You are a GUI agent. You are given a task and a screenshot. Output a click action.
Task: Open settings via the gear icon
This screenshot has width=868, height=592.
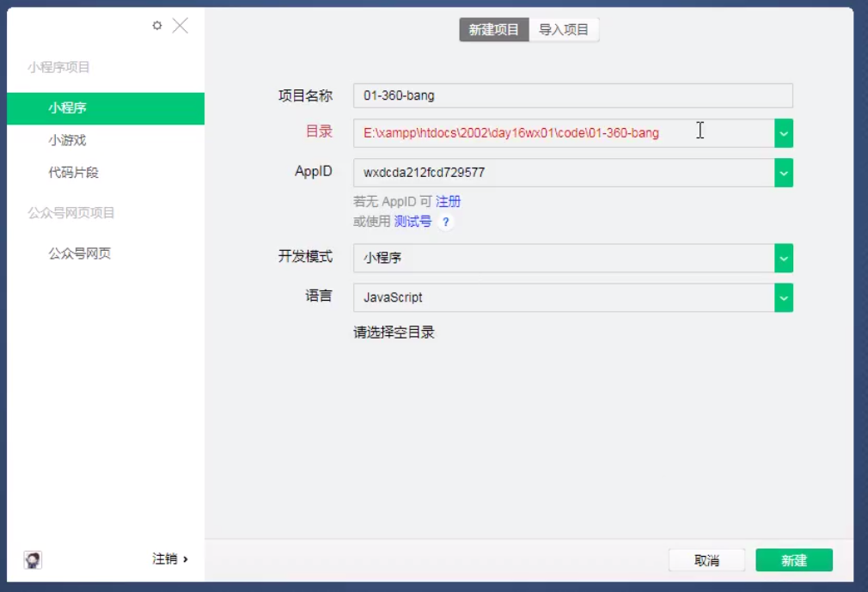(157, 26)
